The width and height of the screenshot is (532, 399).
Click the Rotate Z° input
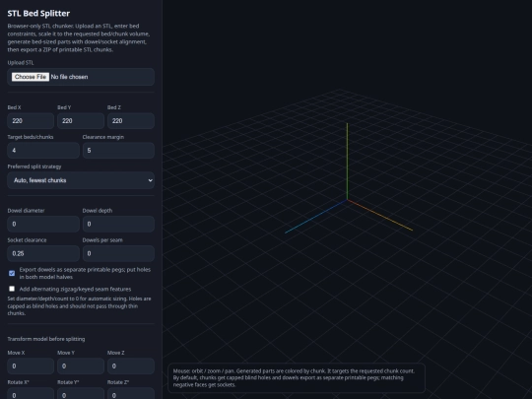pos(131,393)
